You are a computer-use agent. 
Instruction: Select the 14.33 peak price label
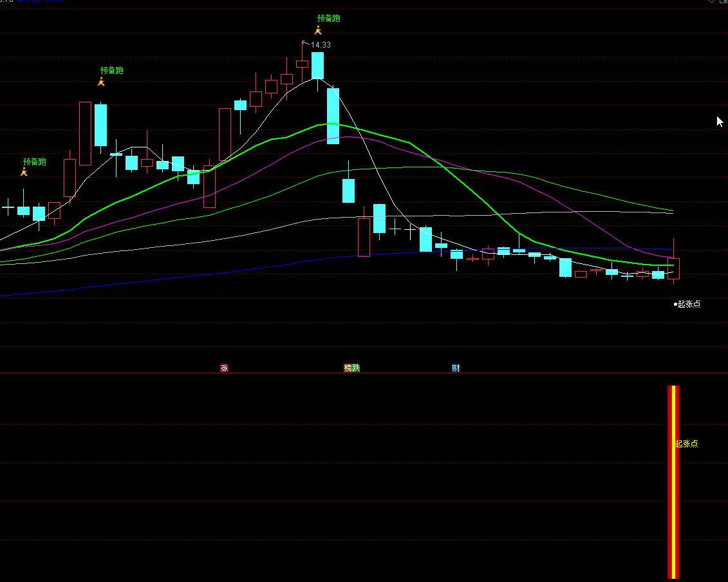(321, 45)
